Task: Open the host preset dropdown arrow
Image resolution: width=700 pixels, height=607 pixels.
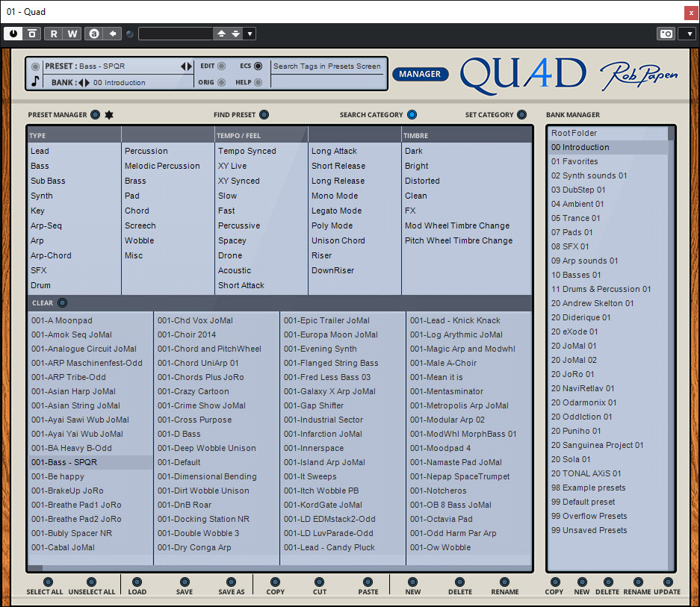Action: point(250,34)
